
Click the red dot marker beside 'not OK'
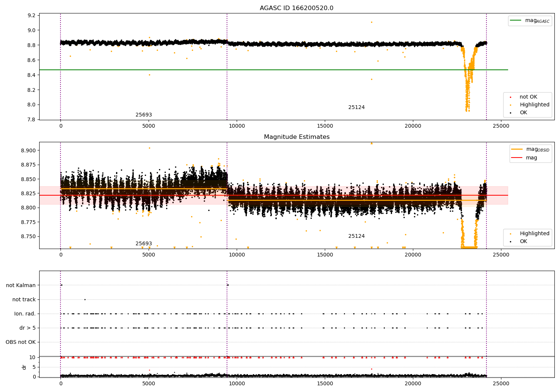[x=510, y=97]
